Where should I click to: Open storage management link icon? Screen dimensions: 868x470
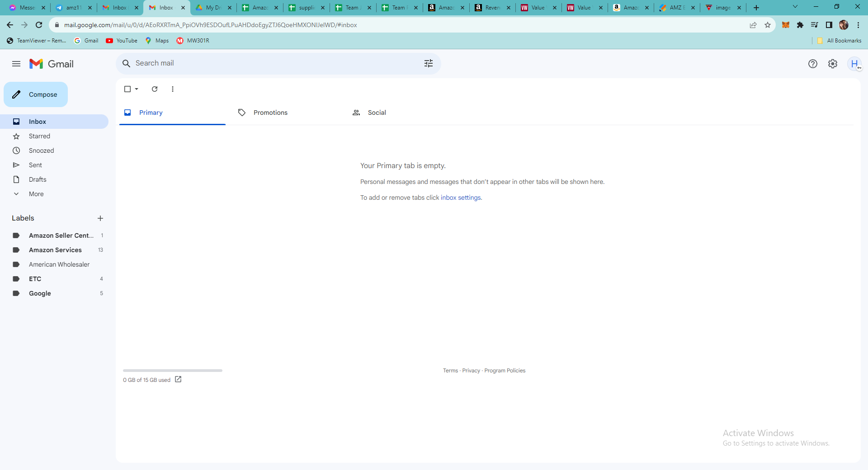point(178,380)
